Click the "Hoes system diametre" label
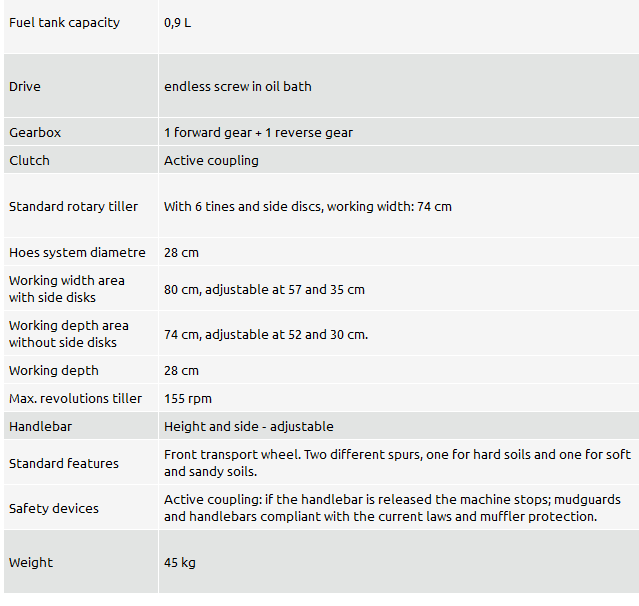This screenshot has height=606, width=639. 77,253
